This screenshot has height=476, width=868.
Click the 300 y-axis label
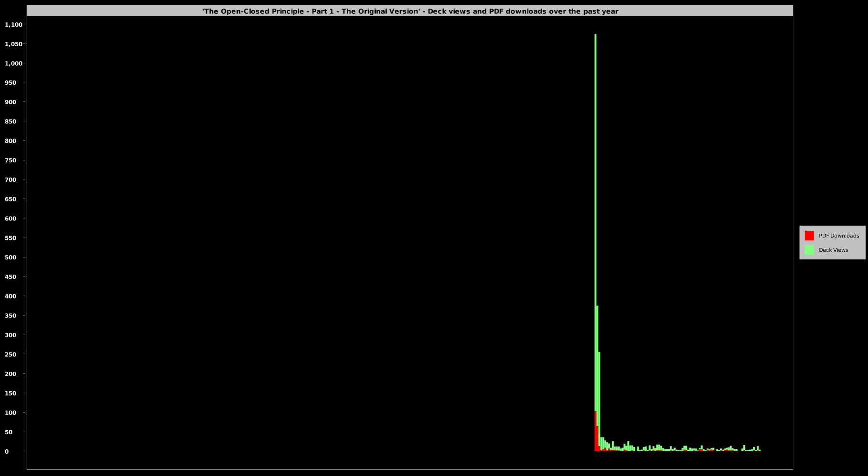pos(10,335)
